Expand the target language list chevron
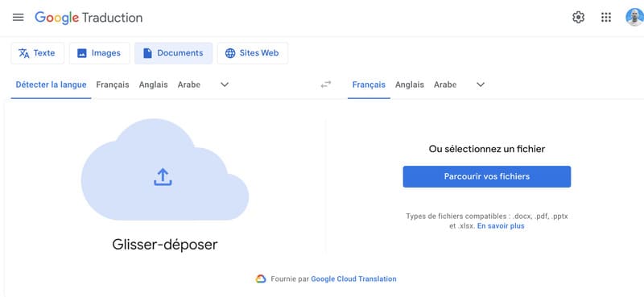This screenshot has width=644, height=297. [x=481, y=85]
